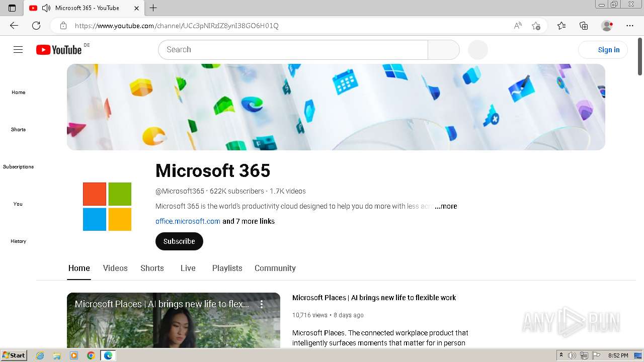The width and height of the screenshot is (644, 362).
Task: View site information via the lock icon
Action: (63, 26)
